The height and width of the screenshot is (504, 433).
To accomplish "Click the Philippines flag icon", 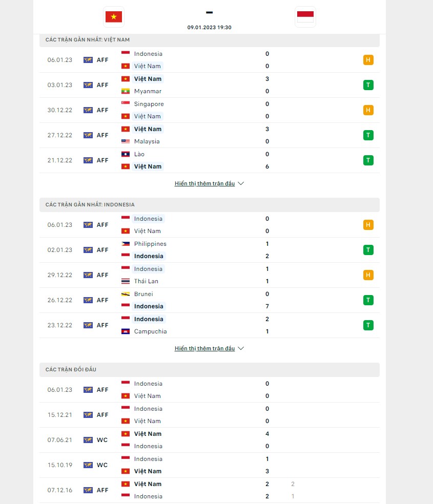I will [x=125, y=244].
